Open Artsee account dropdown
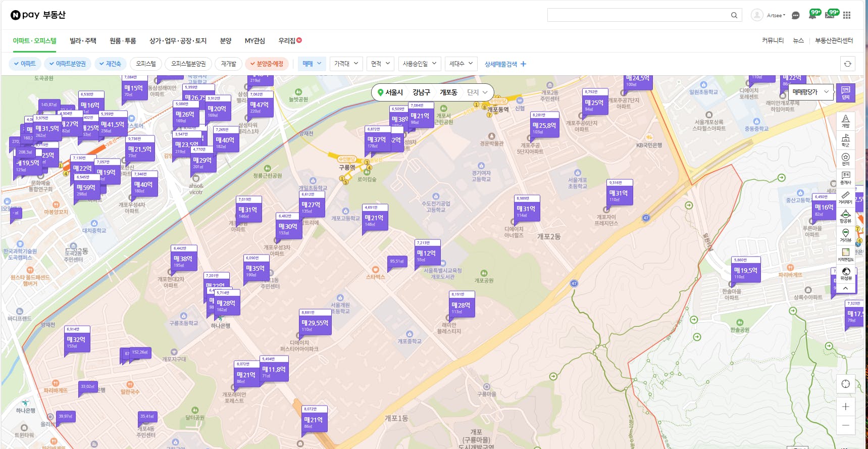The height and width of the screenshot is (449, 868). point(776,16)
